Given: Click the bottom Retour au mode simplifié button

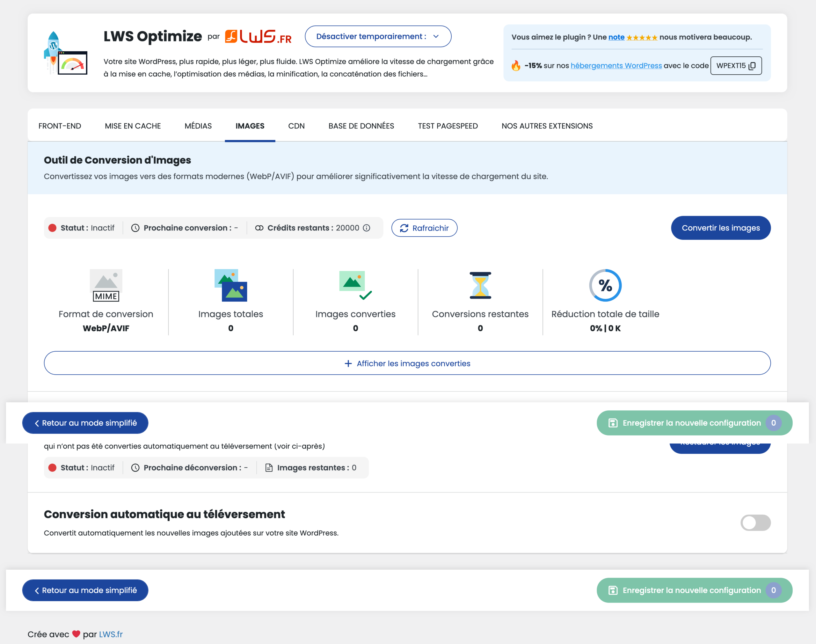Looking at the screenshot, I should point(85,590).
